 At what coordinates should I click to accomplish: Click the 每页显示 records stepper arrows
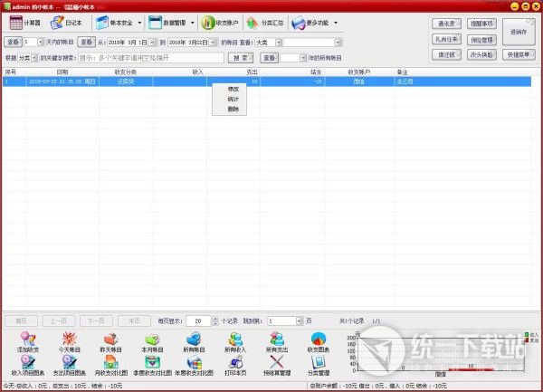(x=215, y=321)
